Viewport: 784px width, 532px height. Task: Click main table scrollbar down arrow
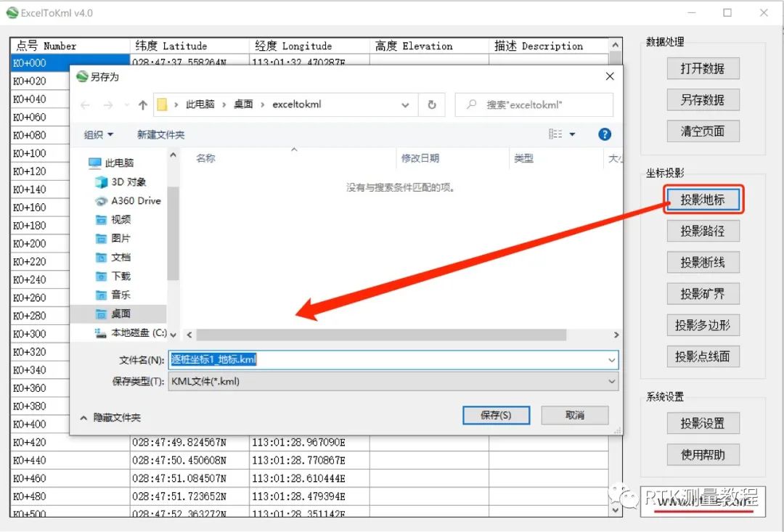[616, 510]
